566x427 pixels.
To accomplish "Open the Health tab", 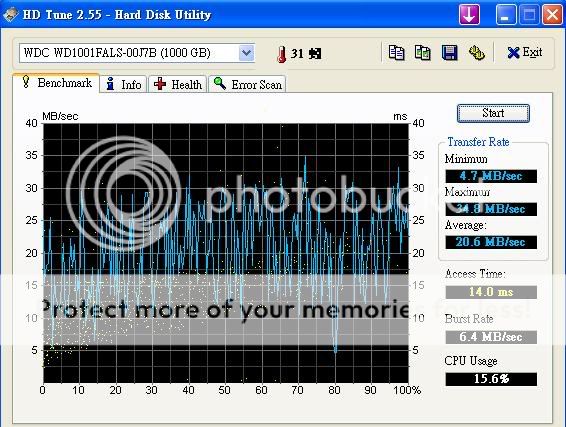I will [177, 84].
